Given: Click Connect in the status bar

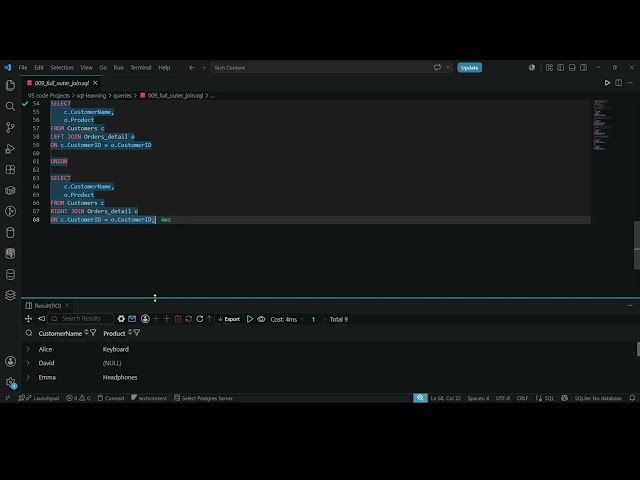Looking at the screenshot, I should pos(111,398).
